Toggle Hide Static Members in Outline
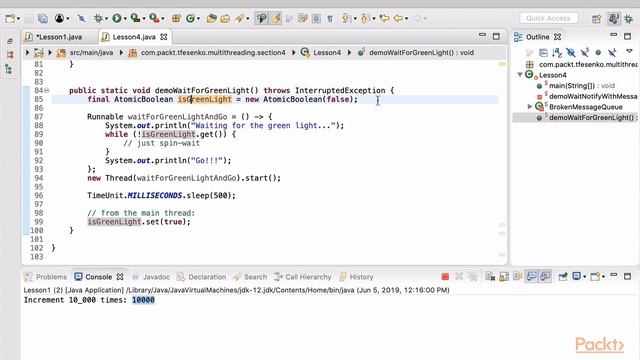640x360 pixels. (584, 52)
